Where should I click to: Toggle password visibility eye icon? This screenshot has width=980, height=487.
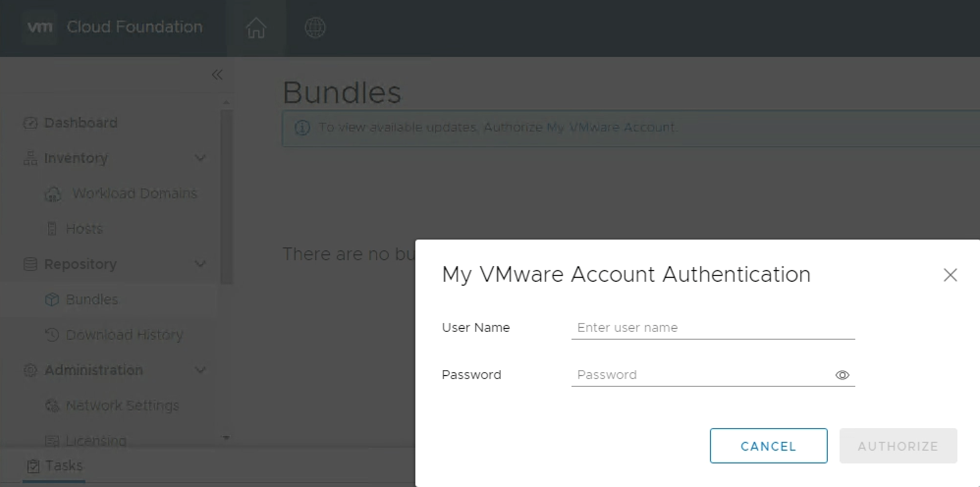click(842, 375)
